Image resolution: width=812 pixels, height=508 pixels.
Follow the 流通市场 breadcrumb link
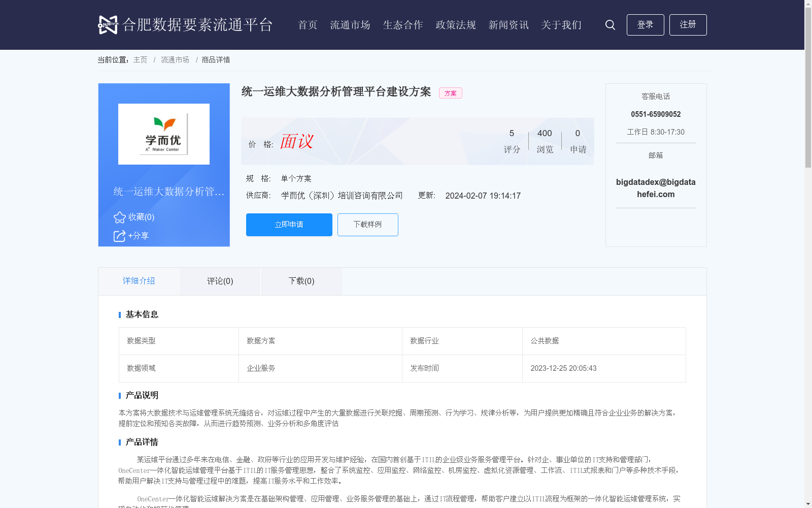pyautogui.click(x=175, y=60)
